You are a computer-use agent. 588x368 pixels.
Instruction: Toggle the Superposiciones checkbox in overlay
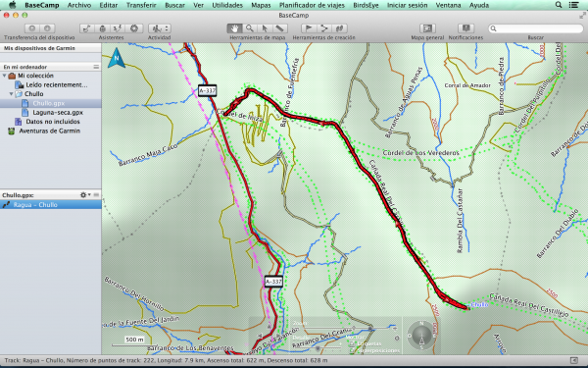(x=352, y=350)
